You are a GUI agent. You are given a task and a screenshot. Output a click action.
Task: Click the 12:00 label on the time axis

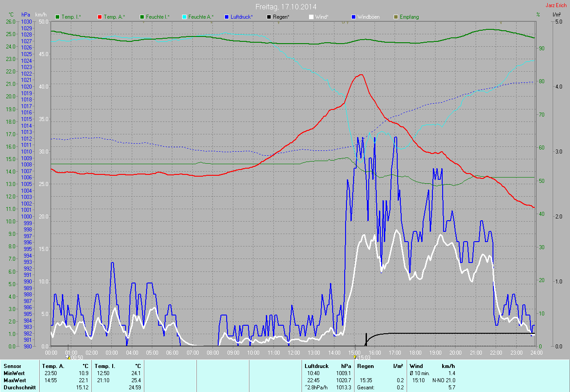pyautogui.click(x=293, y=352)
